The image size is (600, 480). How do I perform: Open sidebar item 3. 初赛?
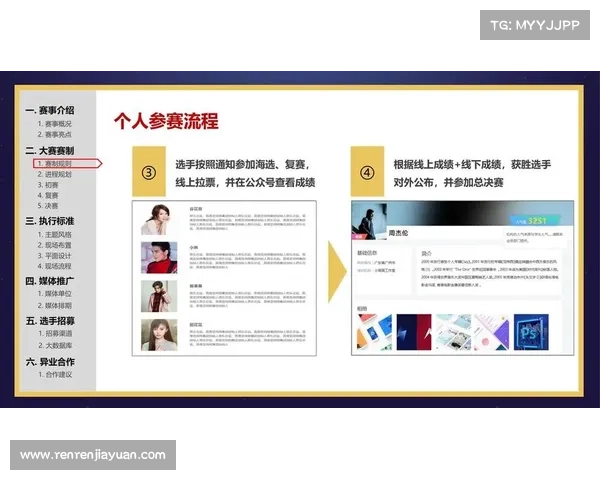(48, 185)
